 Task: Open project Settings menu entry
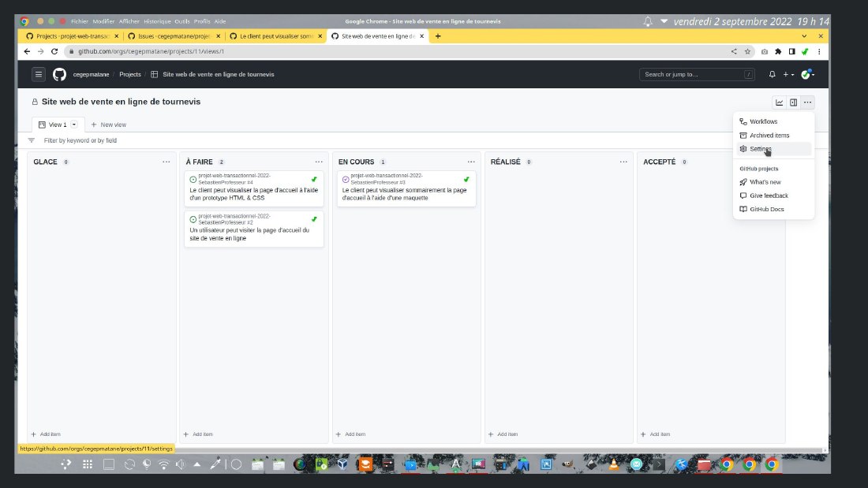(773, 149)
